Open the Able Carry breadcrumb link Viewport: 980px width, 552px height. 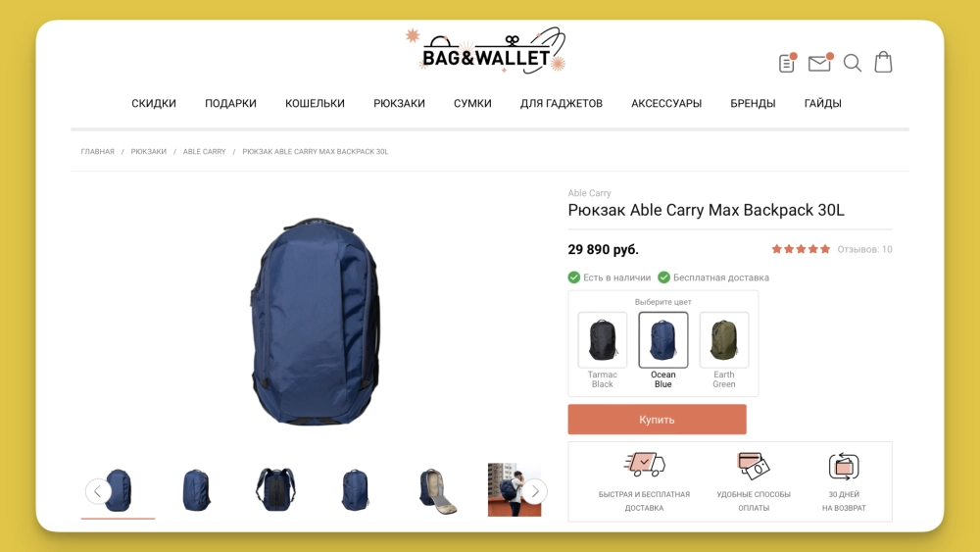205,151
